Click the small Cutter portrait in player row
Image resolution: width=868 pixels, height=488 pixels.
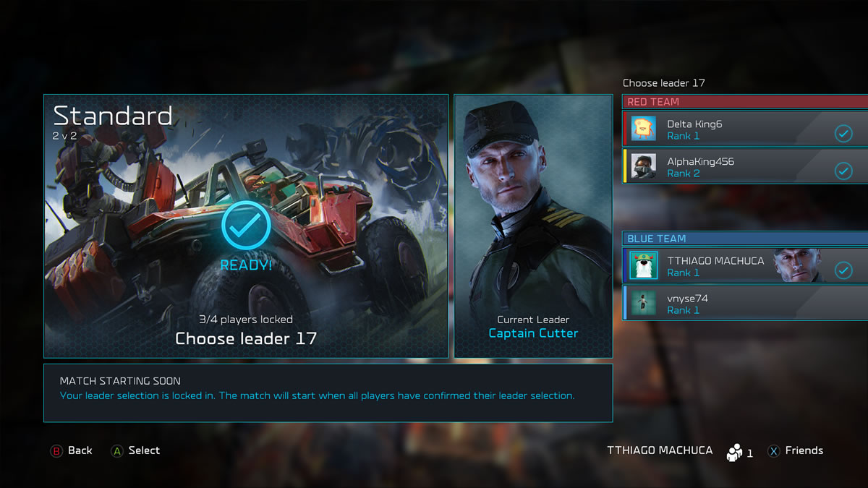coord(799,265)
